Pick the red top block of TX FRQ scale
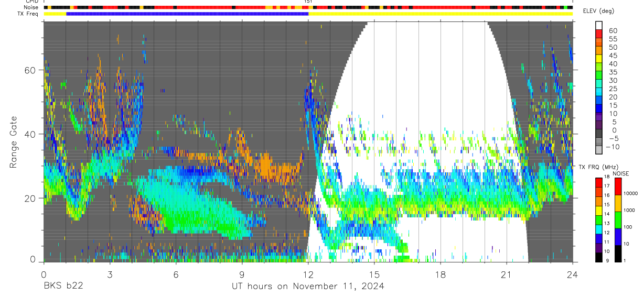644x297 pixels. tap(598, 182)
